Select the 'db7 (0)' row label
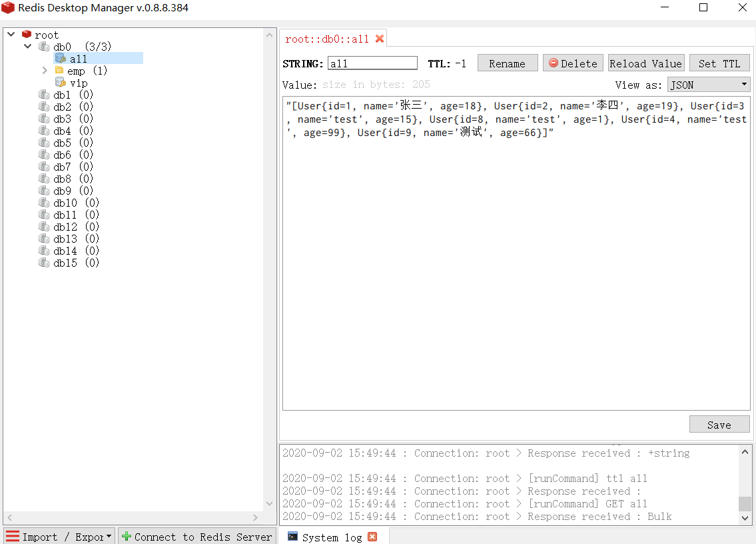The image size is (756, 544). 73,167
